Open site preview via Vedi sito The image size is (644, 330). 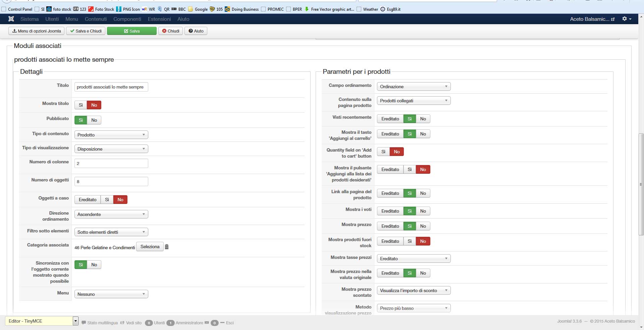pyautogui.click(x=131, y=323)
